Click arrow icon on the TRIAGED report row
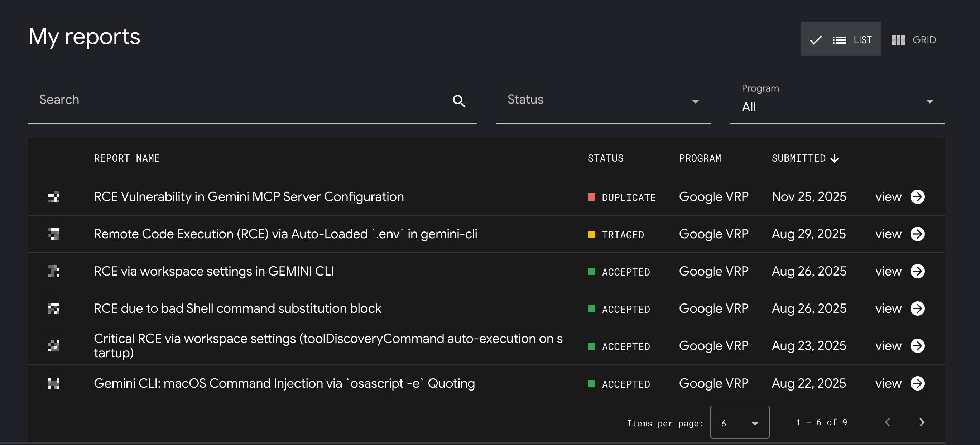 pyautogui.click(x=919, y=234)
